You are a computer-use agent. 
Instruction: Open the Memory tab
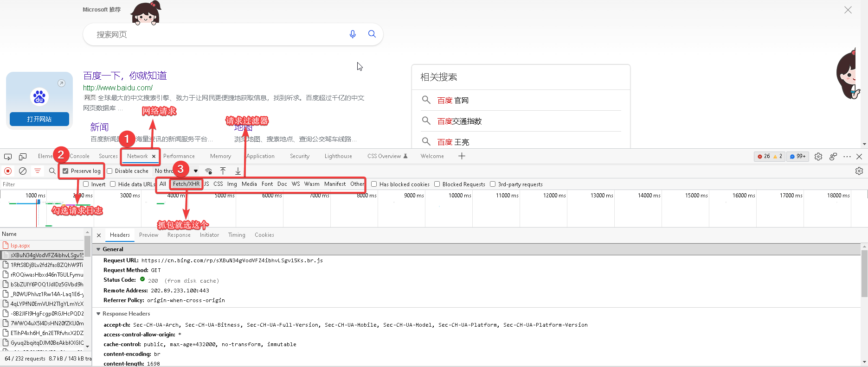220,156
